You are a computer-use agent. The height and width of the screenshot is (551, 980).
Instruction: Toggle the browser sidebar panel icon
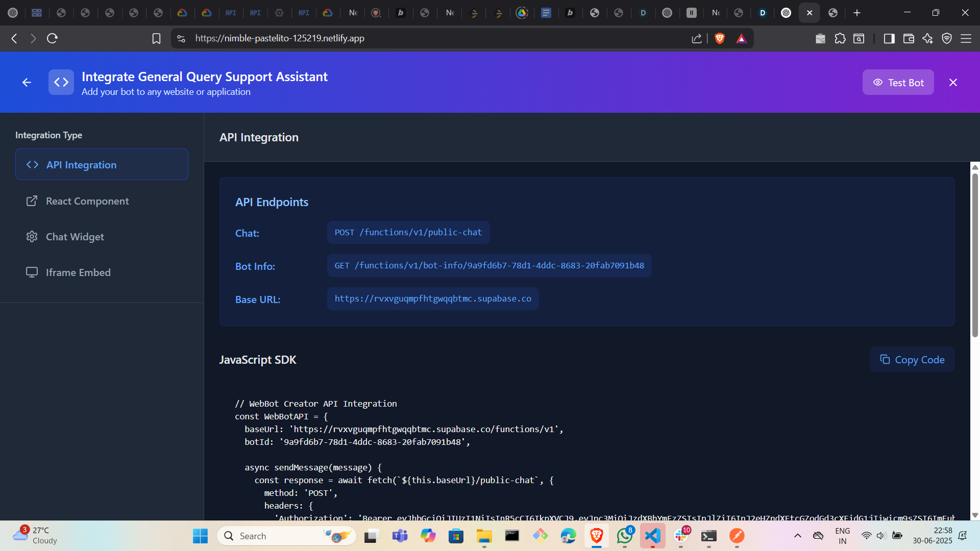click(889, 38)
